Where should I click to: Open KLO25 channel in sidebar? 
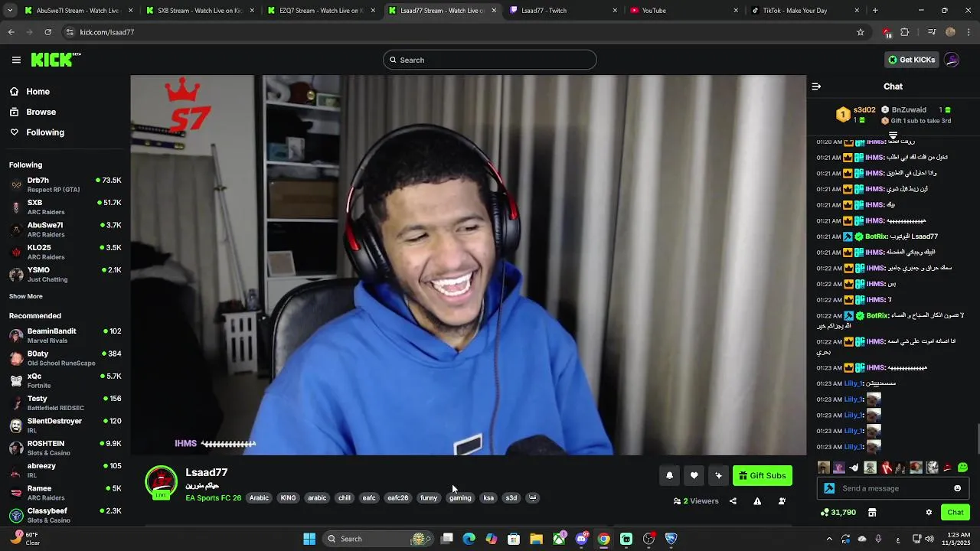(x=65, y=252)
